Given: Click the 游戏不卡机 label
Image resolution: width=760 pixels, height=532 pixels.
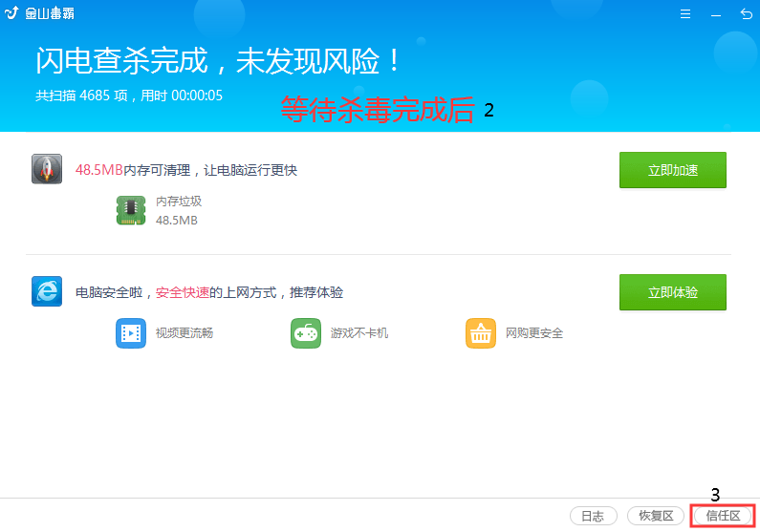Looking at the screenshot, I should point(359,333).
